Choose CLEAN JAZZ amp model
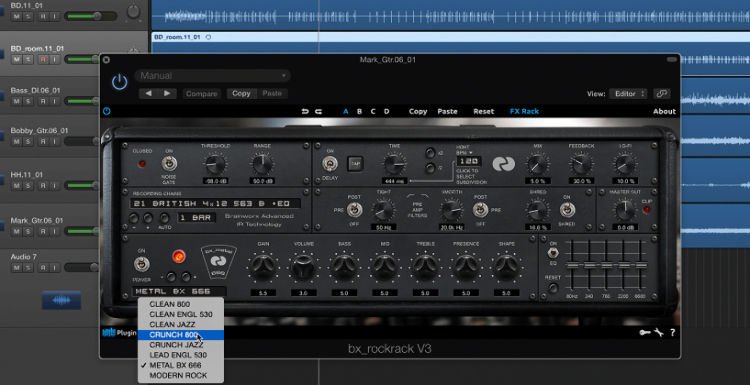 click(181, 324)
